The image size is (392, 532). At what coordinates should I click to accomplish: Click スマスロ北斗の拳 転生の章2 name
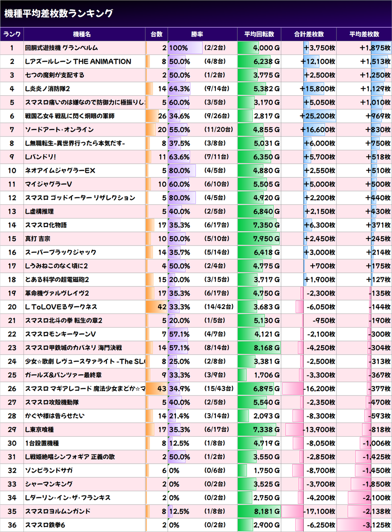pos(64,321)
